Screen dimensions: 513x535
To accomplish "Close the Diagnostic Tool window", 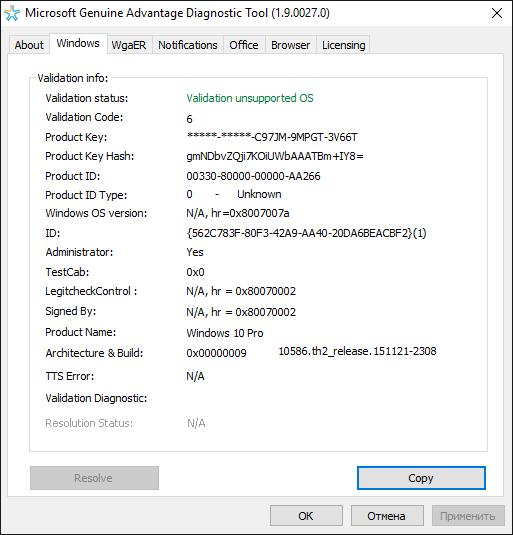I will click(497, 13).
